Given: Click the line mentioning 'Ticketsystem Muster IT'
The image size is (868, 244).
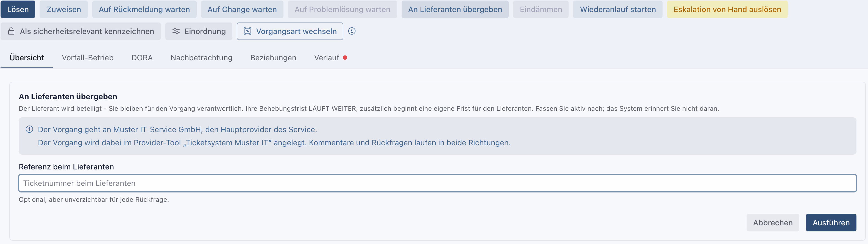Looking at the screenshot, I should click(x=274, y=143).
